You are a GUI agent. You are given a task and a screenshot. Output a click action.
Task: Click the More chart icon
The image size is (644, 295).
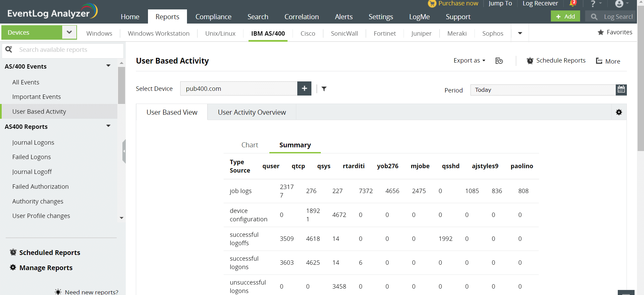(x=599, y=61)
